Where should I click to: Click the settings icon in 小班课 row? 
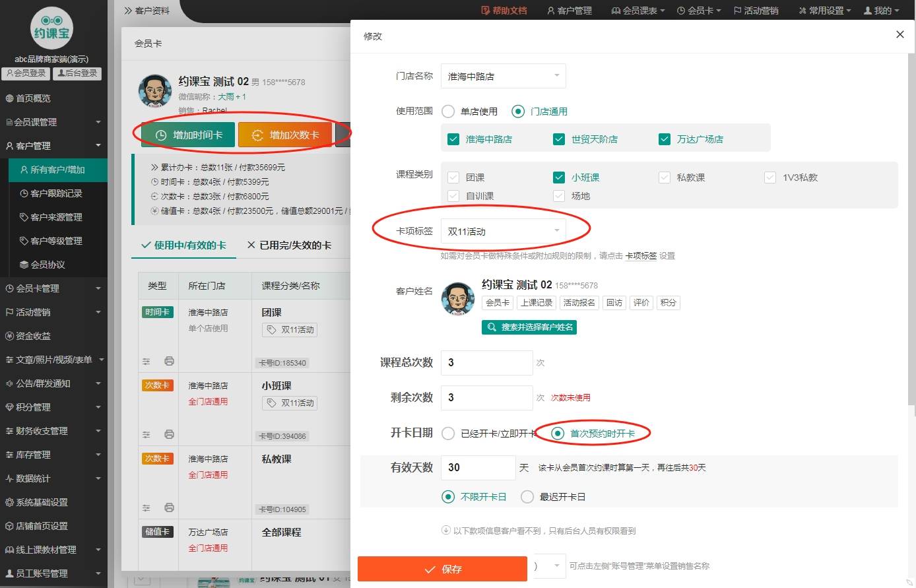[x=147, y=434]
